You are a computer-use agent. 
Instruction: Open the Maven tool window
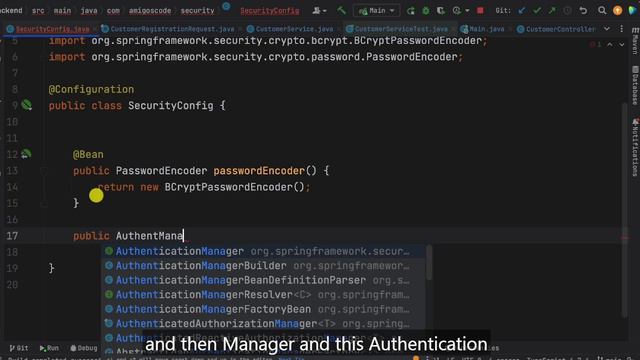[635, 41]
